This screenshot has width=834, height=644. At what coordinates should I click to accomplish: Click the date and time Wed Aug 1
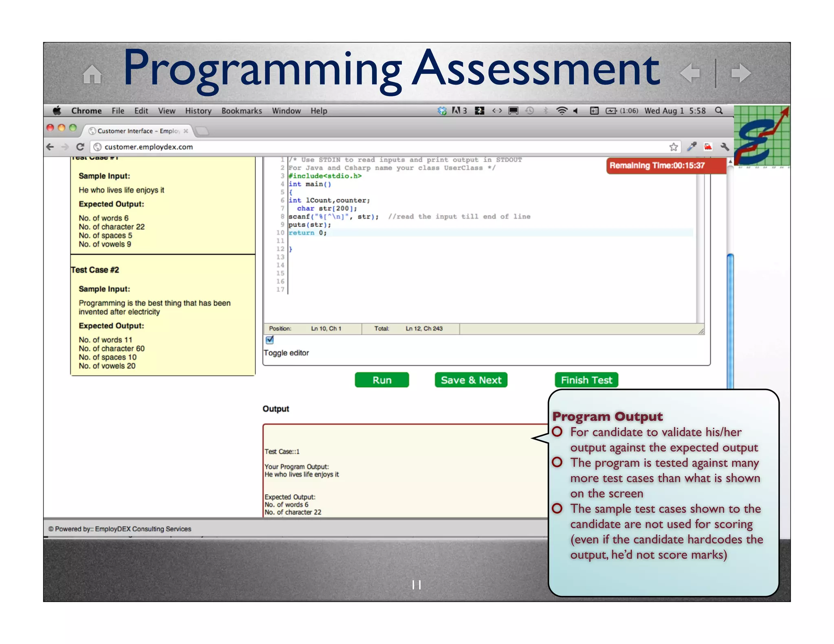[x=675, y=111]
